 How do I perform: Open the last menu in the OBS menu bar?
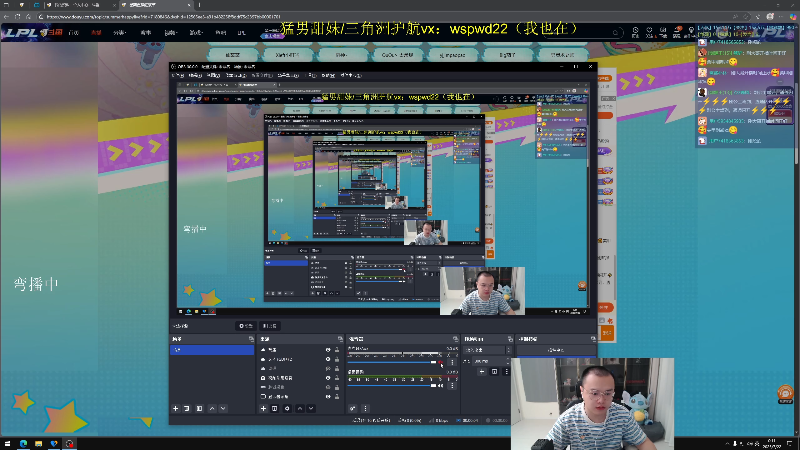(x=351, y=76)
